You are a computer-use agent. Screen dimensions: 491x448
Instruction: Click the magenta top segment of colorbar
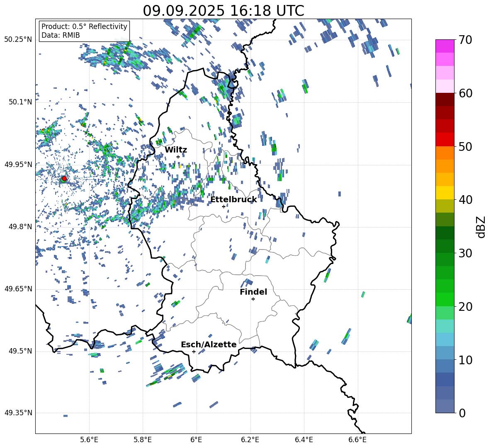(x=445, y=46)
